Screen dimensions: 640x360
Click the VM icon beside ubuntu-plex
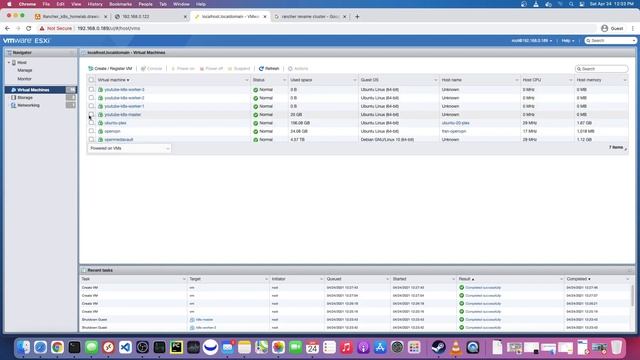(100, 123)
